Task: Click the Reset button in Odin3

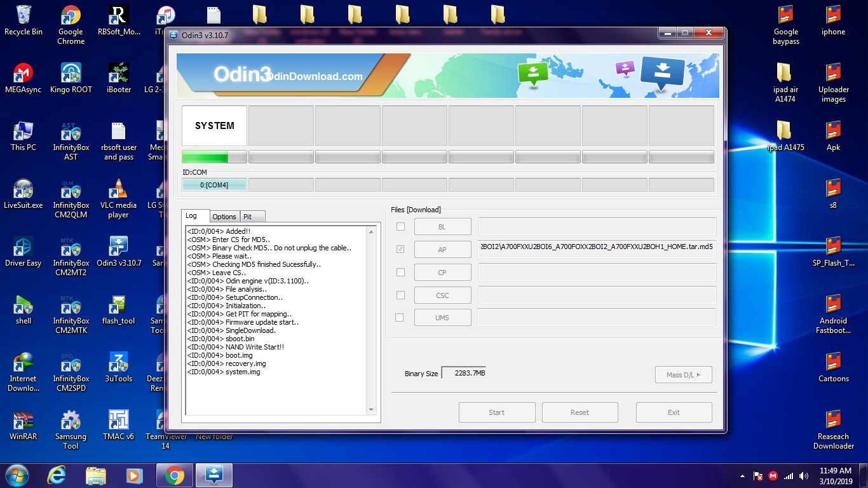Action: pyautogui.click(x=580, y=412)
